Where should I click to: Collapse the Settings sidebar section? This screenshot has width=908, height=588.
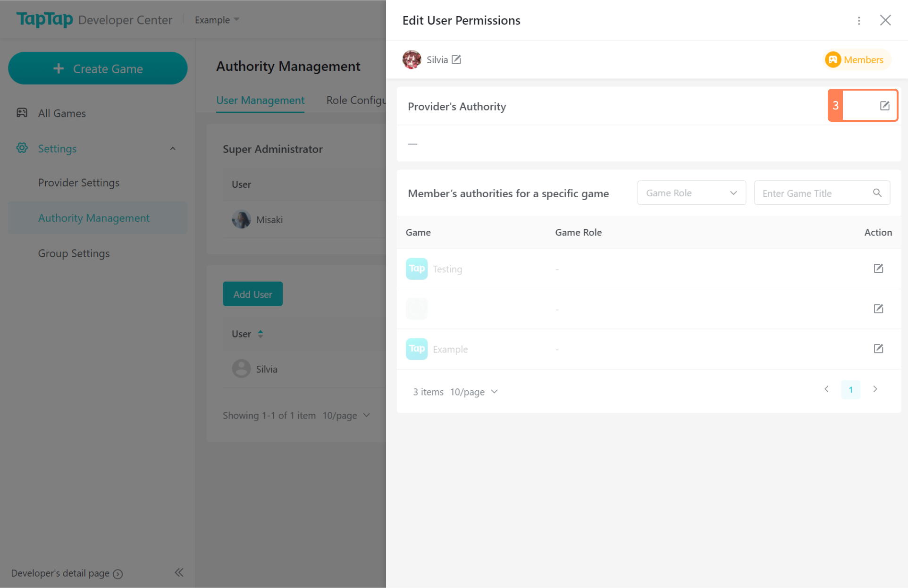[x=173, y=149]
